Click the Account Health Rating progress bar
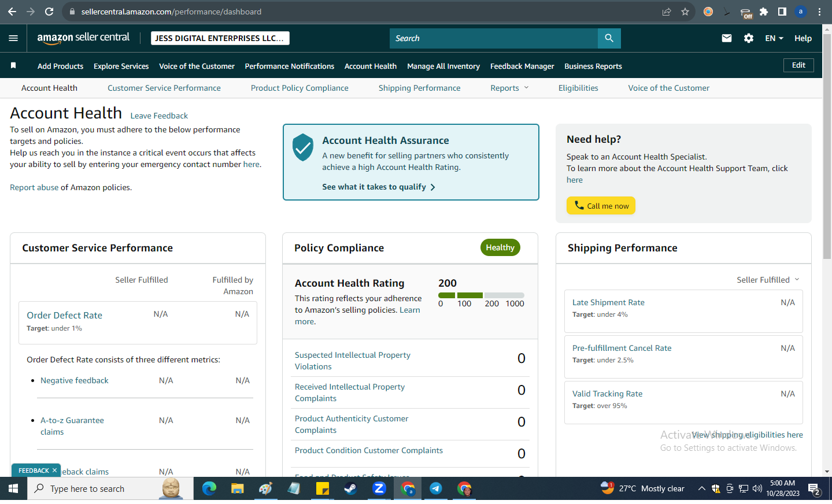Viewport: 832px width, 504px height. click(481, 295)
